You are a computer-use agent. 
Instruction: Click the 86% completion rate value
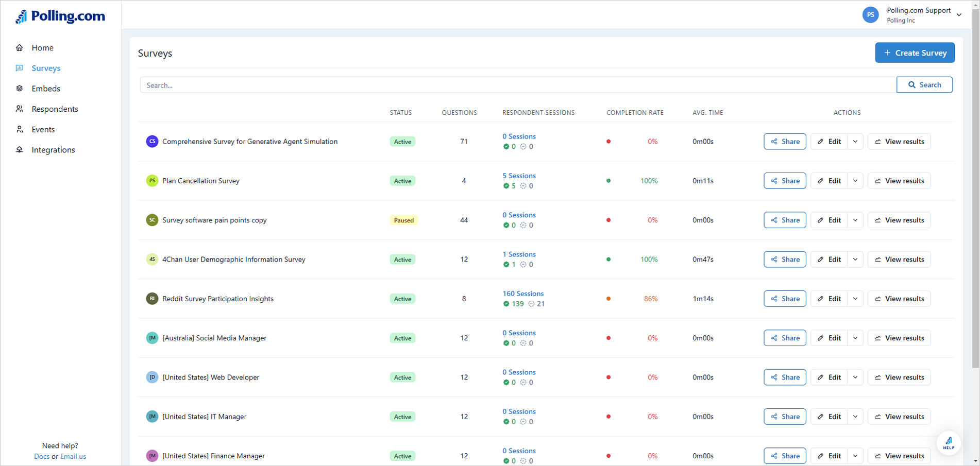(x=651, y=299)
